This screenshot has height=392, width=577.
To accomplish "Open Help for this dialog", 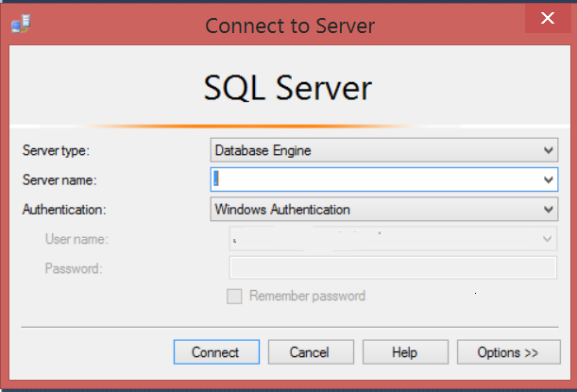I will tap(405, 352).
